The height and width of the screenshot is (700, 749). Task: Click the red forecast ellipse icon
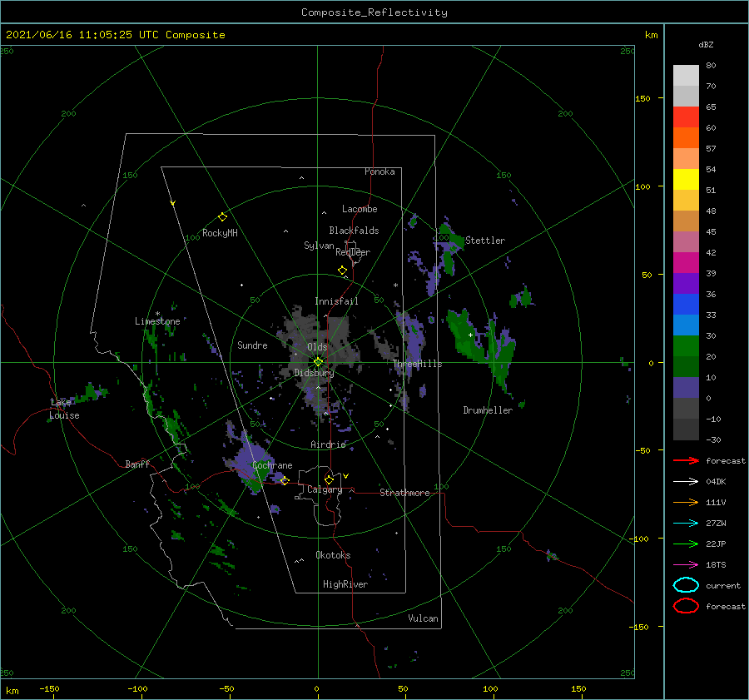686,606
